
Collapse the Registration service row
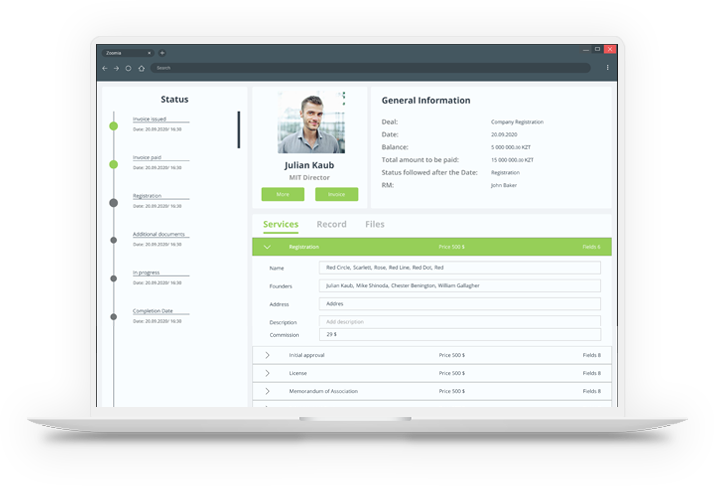point(267,246)
